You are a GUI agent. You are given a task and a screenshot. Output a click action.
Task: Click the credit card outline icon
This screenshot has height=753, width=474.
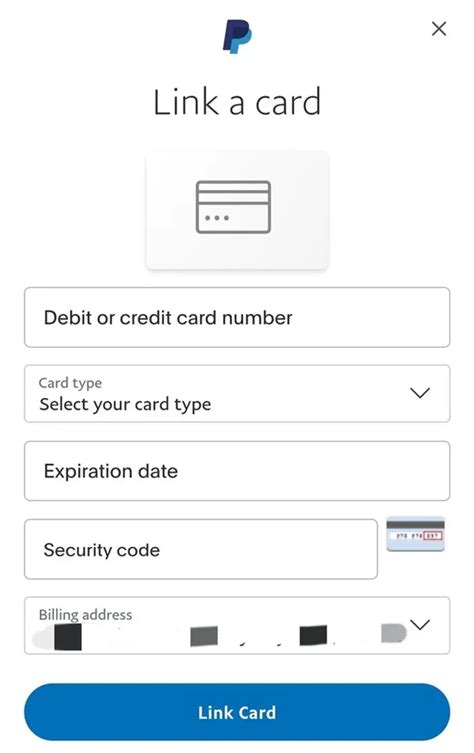click(233, 207)
